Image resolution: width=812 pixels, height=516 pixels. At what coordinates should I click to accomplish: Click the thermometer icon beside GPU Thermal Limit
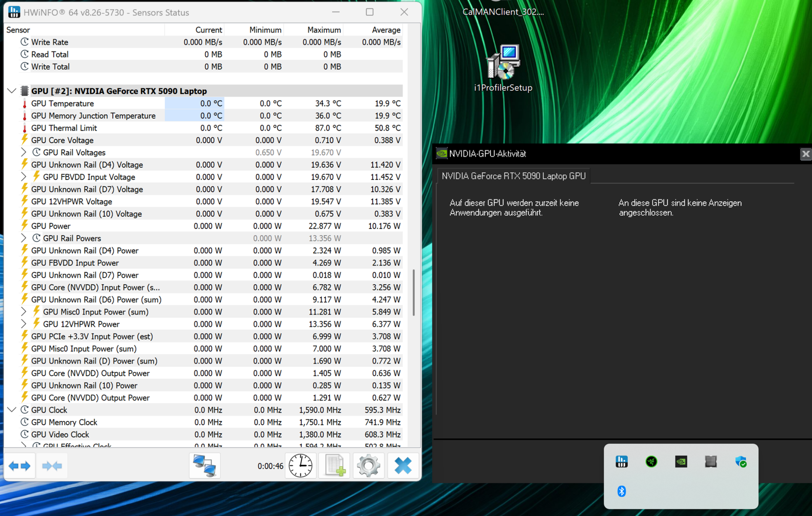pos(25,128)
